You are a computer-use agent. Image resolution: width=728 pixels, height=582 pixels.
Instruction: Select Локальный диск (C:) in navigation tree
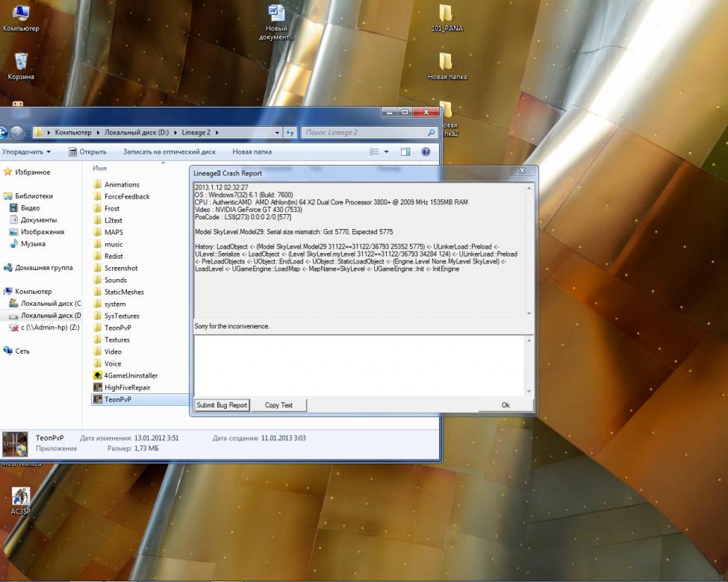point(49,304)
